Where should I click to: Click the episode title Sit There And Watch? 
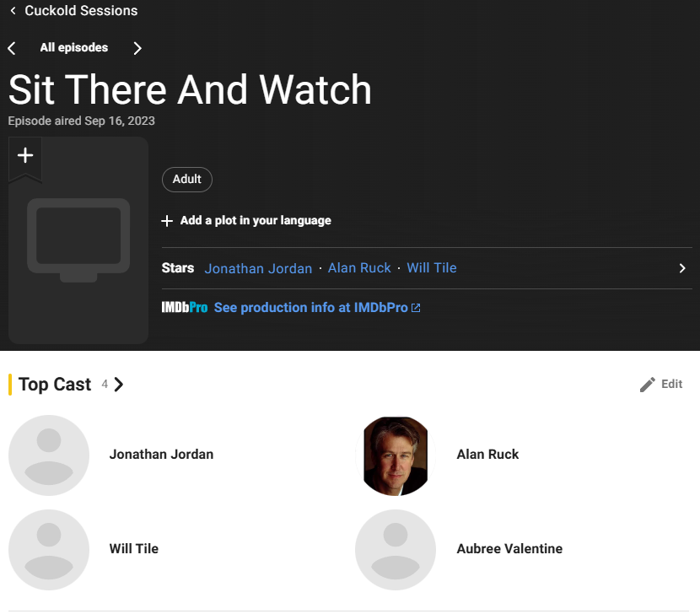[190, 89]
